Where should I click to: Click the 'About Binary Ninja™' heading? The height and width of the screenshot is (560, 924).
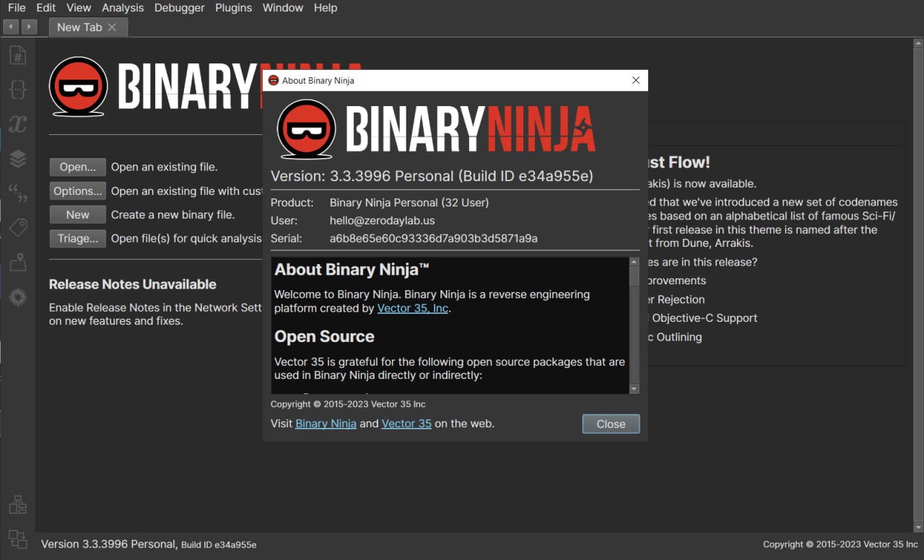pyautogui.click(x=352, y=270)
